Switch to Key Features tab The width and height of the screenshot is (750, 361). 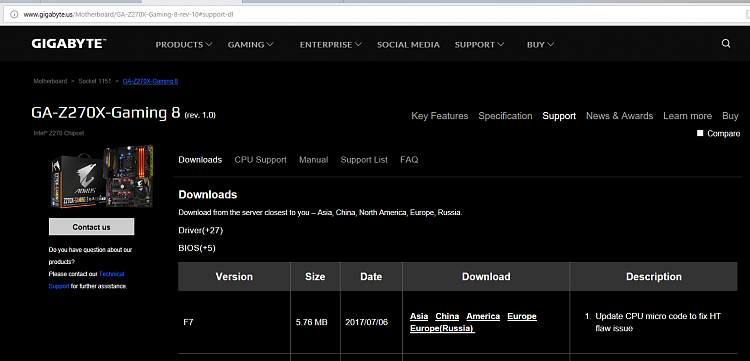440,116
